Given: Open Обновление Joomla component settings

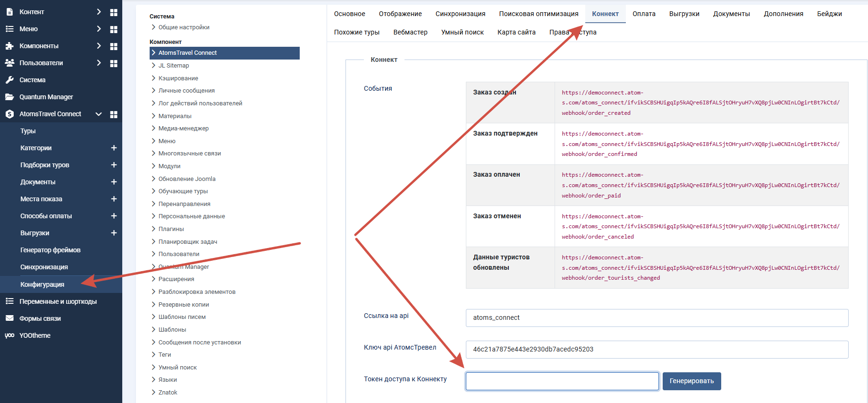Looking at the screenshot, I should [187, 179].
